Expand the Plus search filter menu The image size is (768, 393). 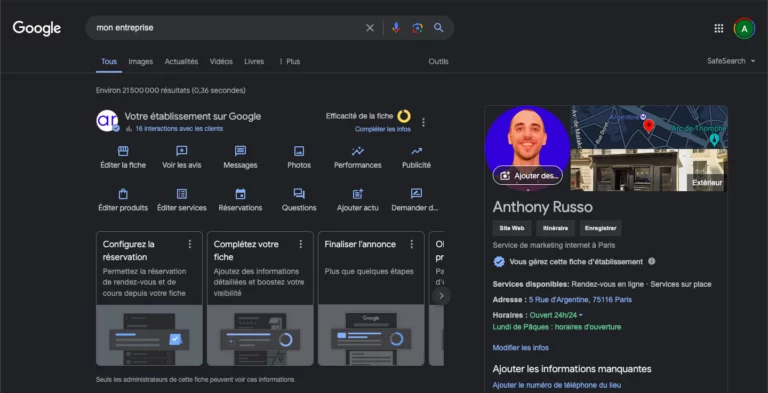point(289,62)
